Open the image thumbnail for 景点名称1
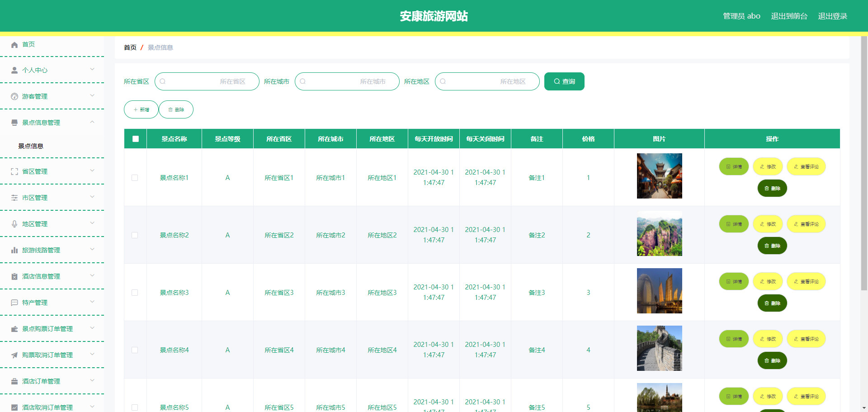Image resolution: width=868 pixels, height=412 pixels. (659, 176)
